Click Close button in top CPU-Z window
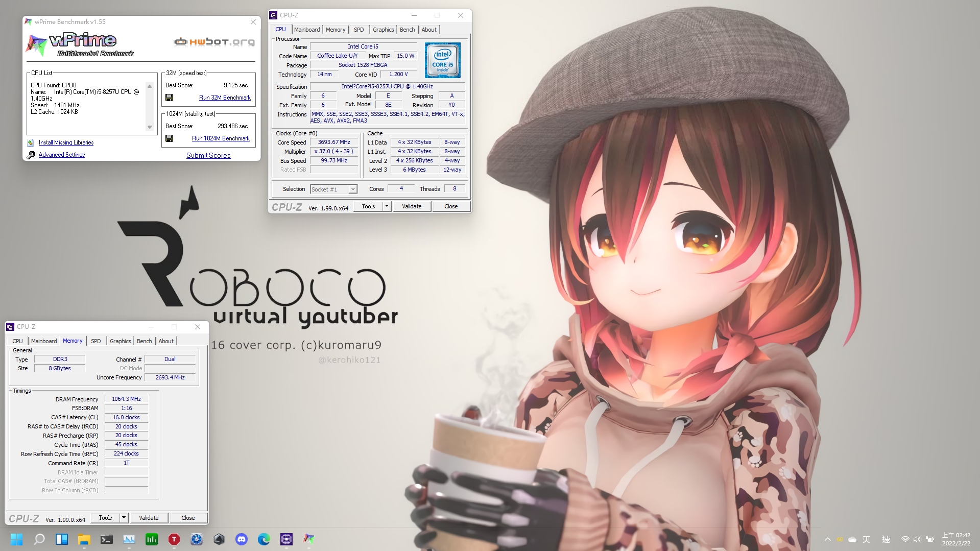Screen dimensions: 980x551 tap(451, 206)
